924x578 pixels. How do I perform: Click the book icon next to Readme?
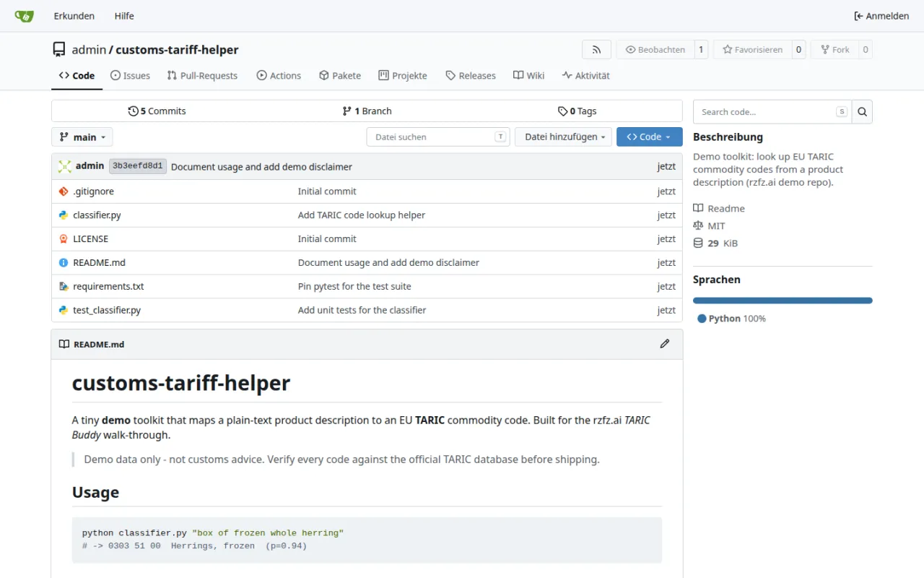[x=698, y=209]
